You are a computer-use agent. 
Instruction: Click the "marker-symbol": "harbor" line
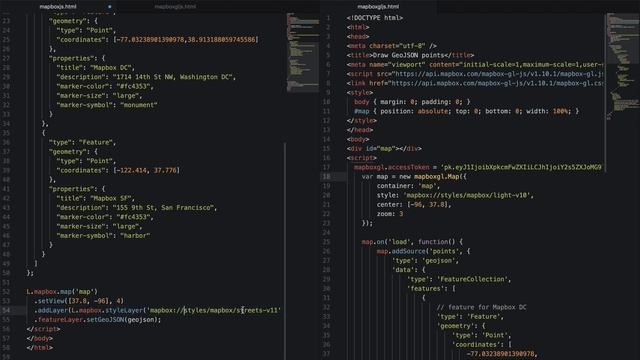coord(103,236)
